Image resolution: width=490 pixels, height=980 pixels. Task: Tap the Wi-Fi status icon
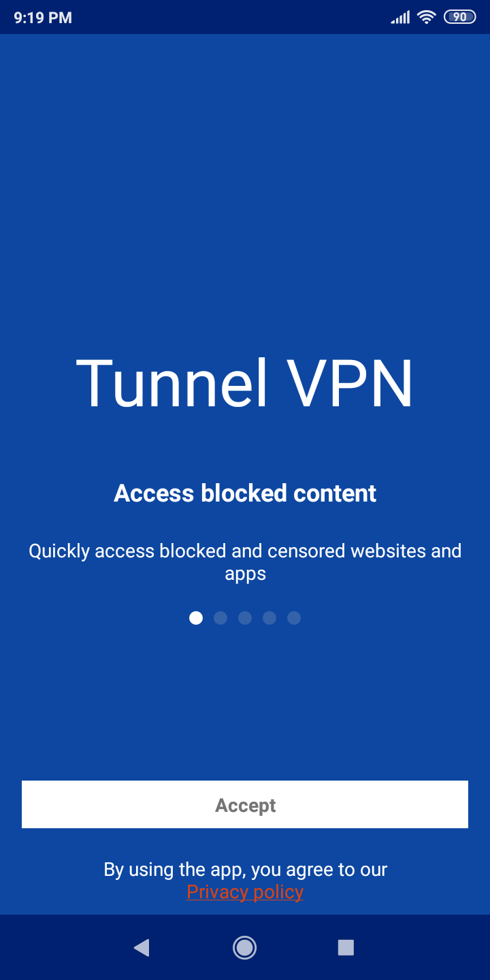point(427,17)
